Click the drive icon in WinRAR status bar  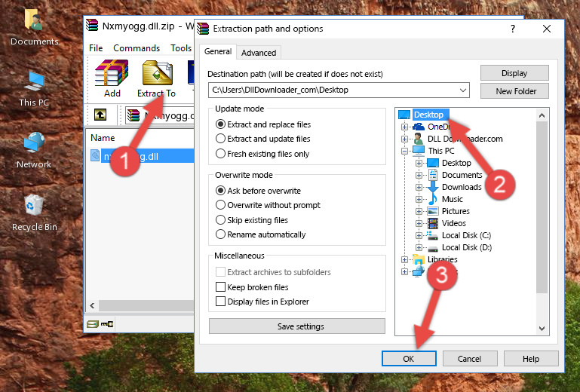[x=93, y=324]
